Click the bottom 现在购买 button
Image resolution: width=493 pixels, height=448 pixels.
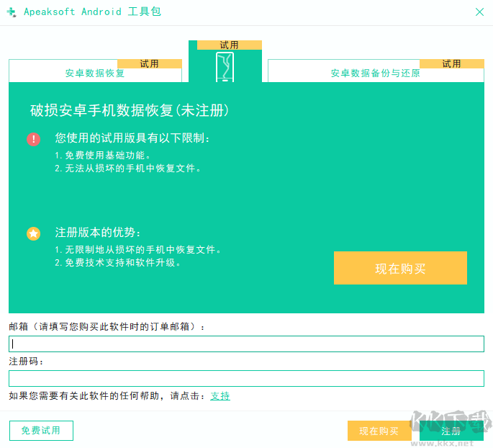pos(379,431)
